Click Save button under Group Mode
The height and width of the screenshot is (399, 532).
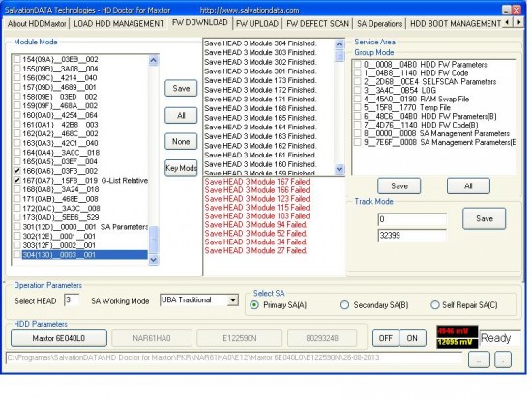coord(399,186)
